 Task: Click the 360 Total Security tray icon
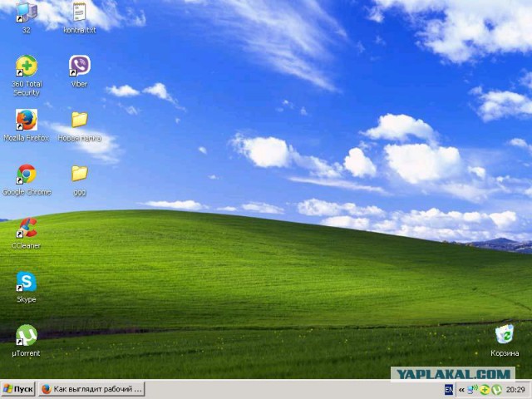pyautogui.click(x=484, y=390)
